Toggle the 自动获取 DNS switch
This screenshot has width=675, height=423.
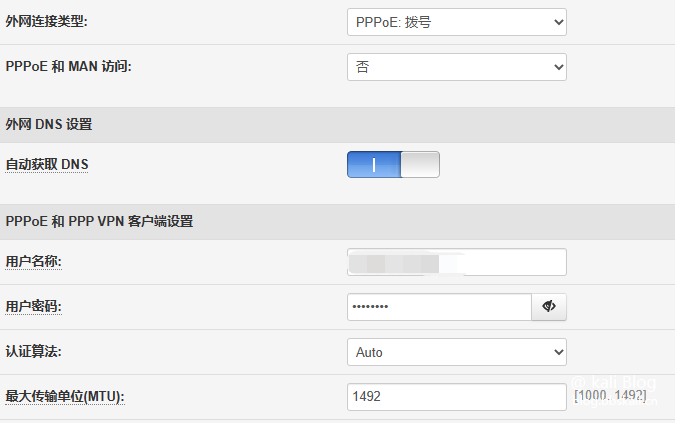coord(393,164)
